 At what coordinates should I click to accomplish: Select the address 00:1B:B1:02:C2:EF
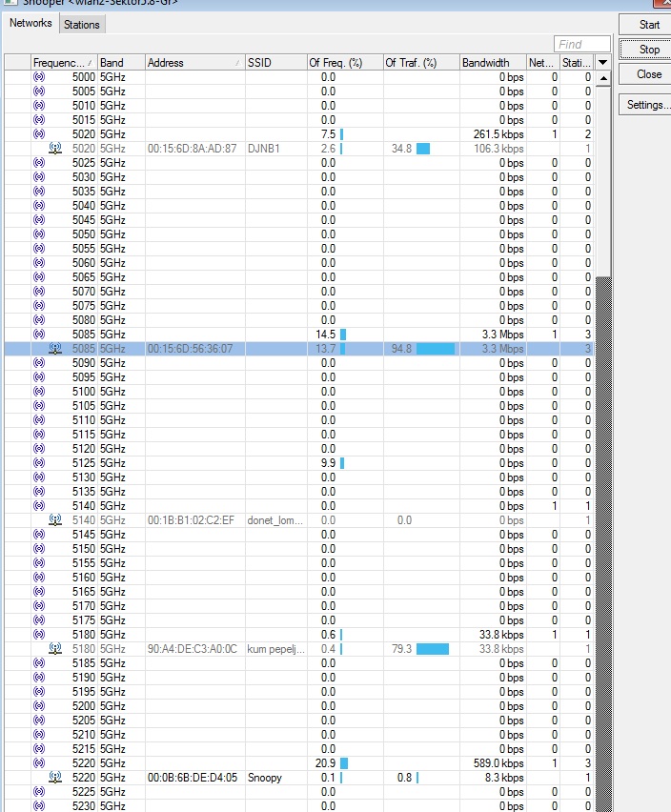pyautogui.click(x=191, y=520)
